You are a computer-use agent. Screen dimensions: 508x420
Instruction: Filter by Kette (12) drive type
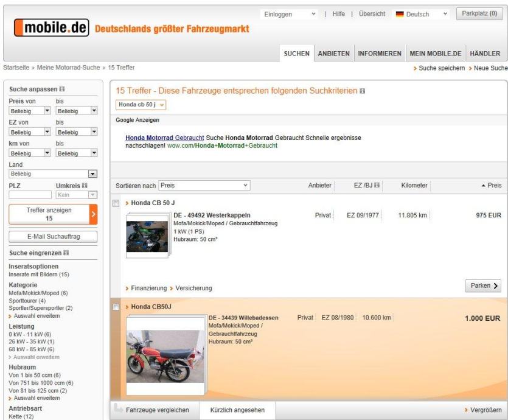point(21,416)
